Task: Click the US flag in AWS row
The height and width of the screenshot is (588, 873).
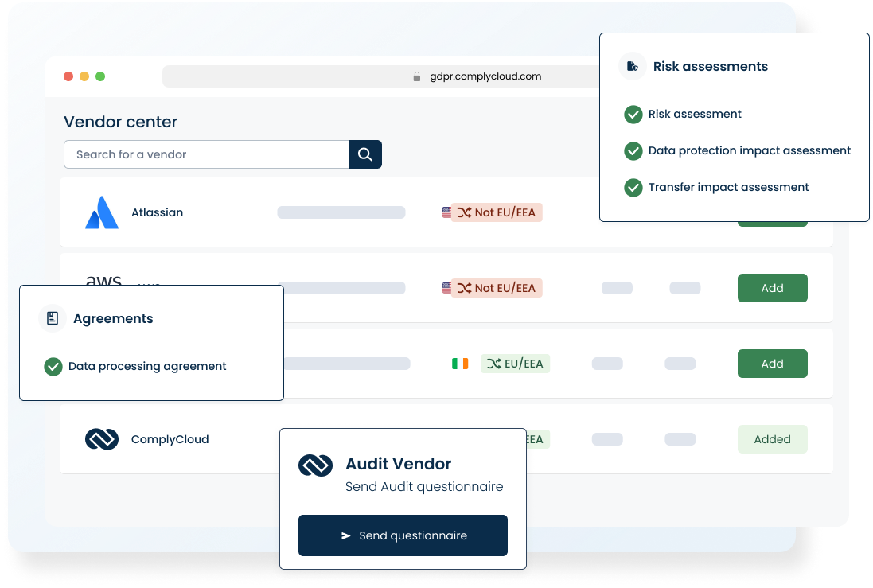Action: (446, 288)
